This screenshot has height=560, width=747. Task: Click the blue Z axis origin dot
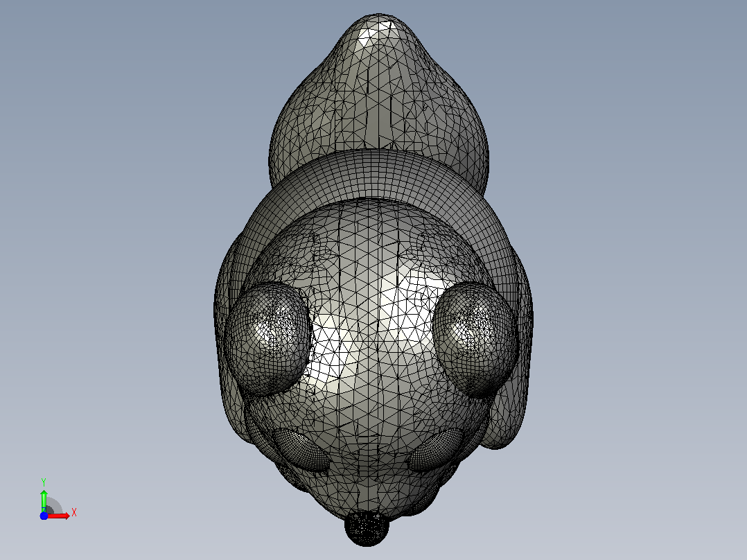[44, 516]
